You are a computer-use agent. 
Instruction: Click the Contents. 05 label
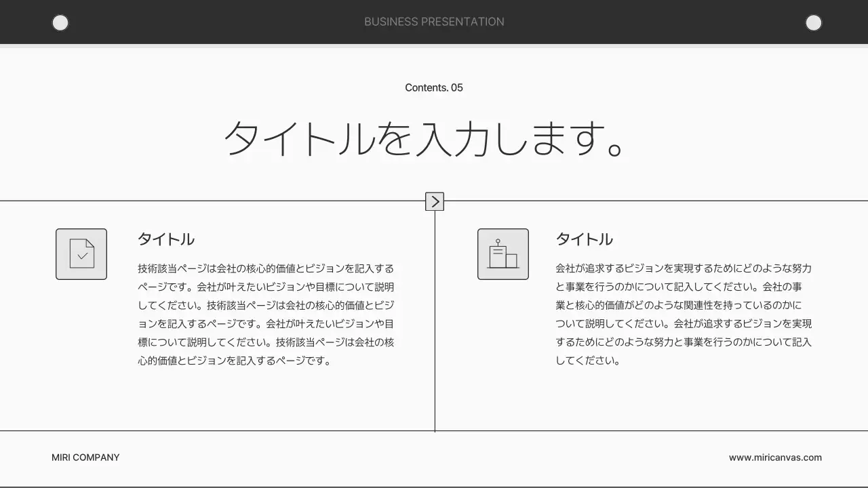click(x=434, y=87)
